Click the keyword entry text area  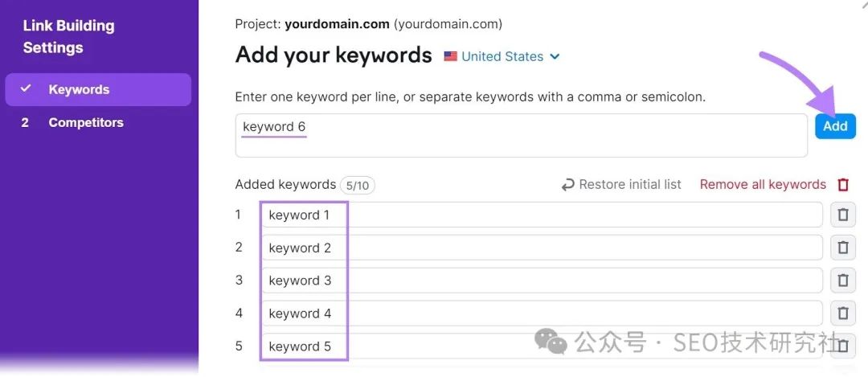point(521,135)
